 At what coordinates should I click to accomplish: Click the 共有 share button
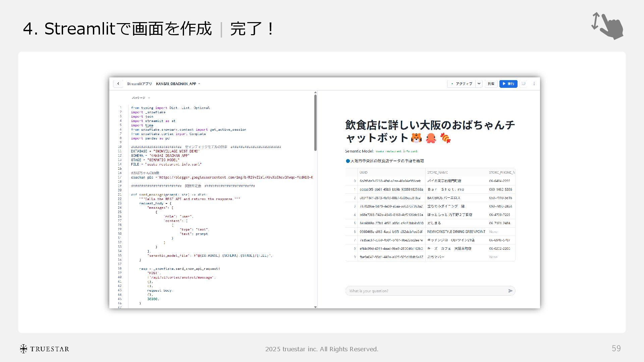point(491,84)
